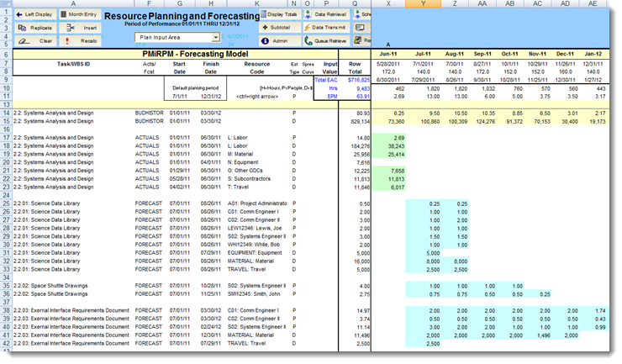Select row 14 header
The width and height of the screenshot is (622, 364).
(6, 113)
